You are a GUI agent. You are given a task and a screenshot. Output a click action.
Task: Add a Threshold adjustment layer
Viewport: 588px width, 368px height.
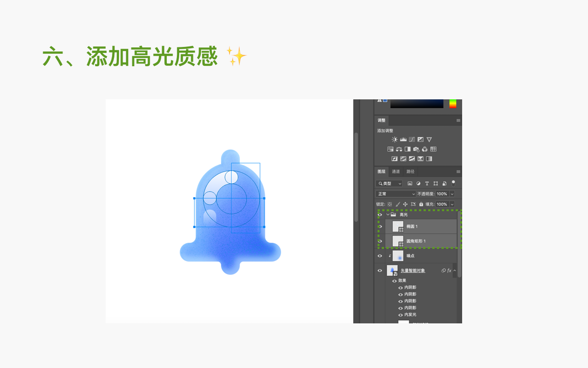(x=412, y=159)
